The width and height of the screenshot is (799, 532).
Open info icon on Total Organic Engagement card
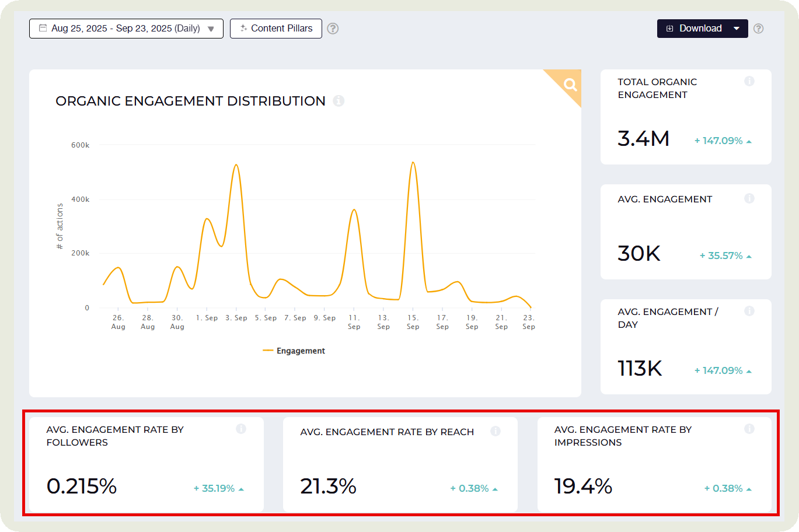[749, 82]
